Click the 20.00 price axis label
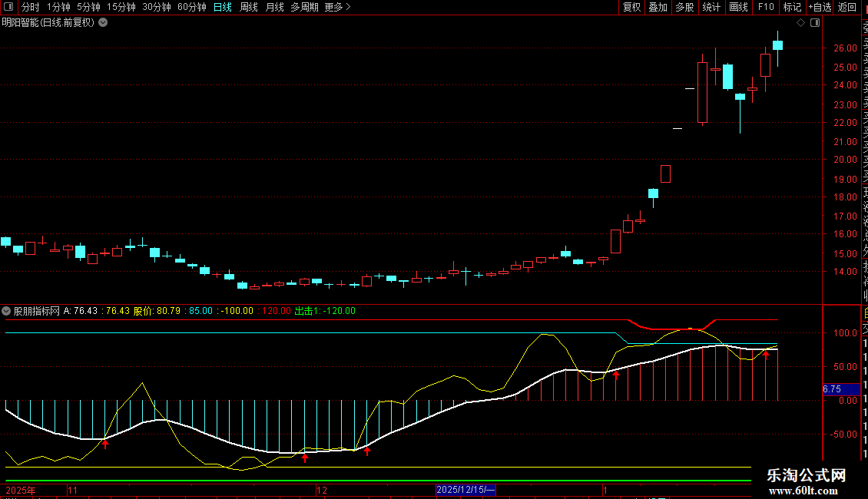This screenshot has width=868, height=499. click(845, 160)
